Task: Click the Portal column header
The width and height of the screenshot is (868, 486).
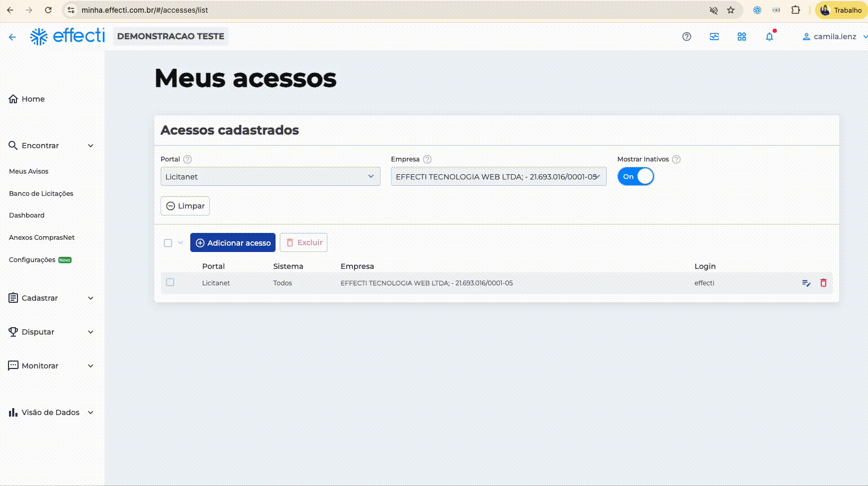Action: tap(213, 266)
